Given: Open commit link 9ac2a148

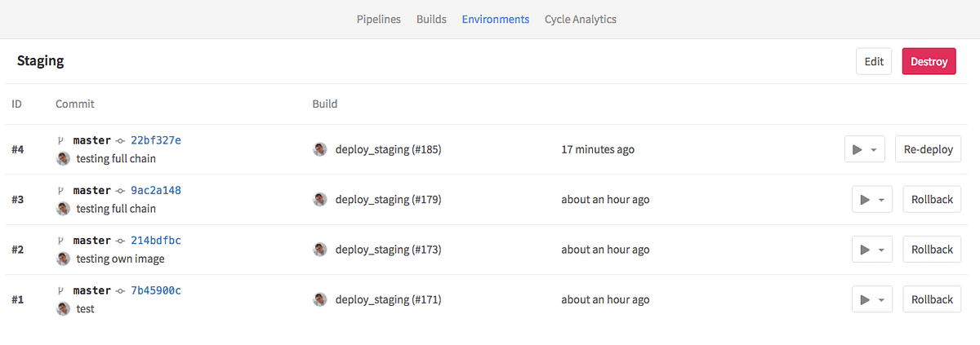Looking at the screenshot, I should pos(155,190).
